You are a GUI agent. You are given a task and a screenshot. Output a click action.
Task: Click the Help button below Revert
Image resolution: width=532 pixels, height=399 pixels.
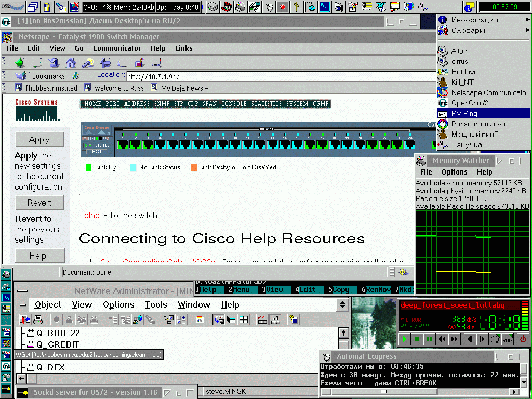pos(39,256)
